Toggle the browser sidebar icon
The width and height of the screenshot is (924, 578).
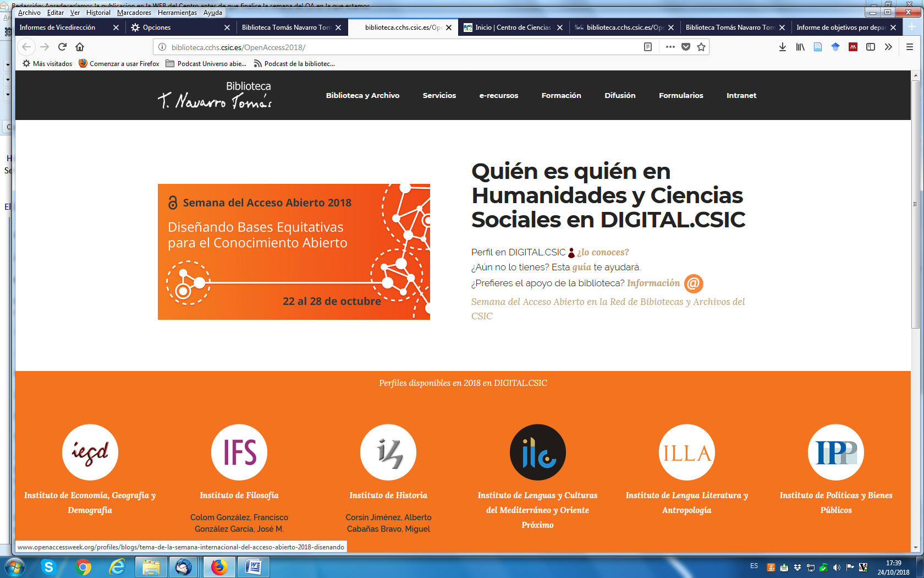pos(871,47)
